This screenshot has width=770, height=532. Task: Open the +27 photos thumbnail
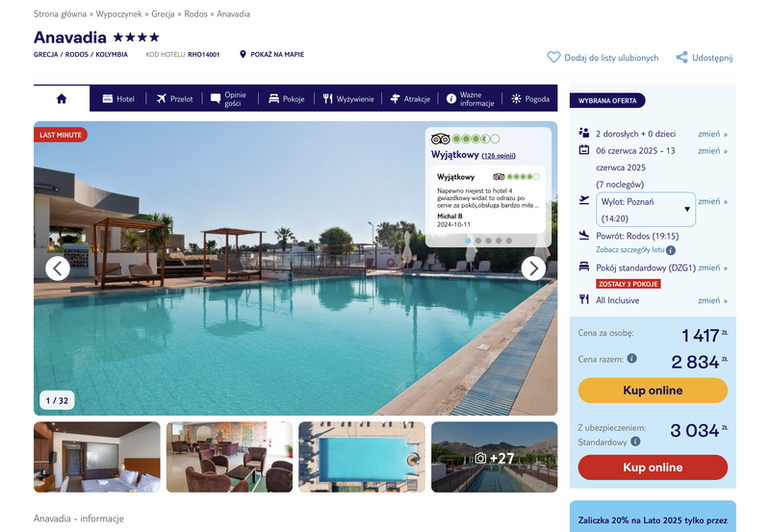pos(495,457)
